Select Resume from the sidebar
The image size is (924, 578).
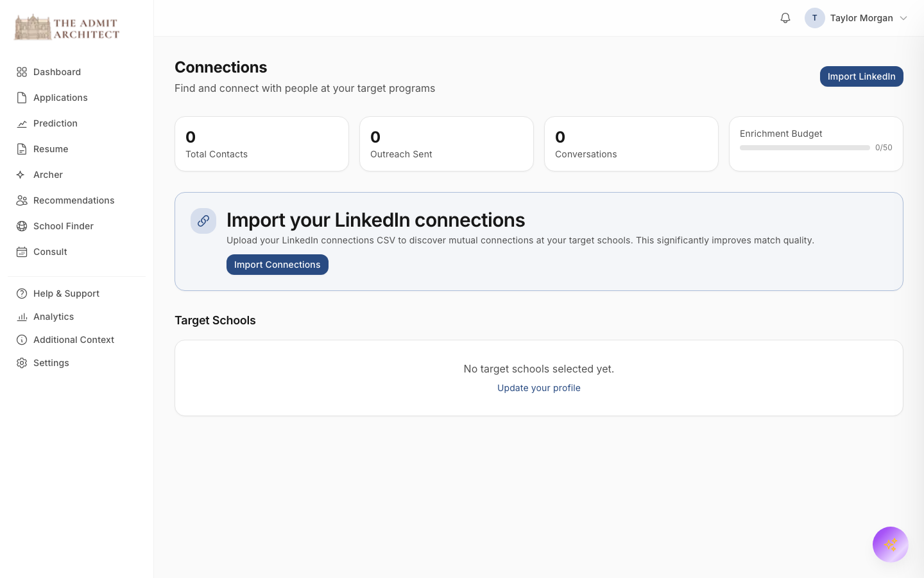tap(51, 149)
